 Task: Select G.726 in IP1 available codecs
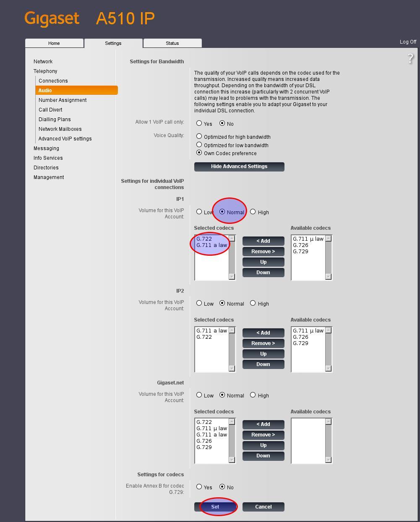click(x=300, y=245)
